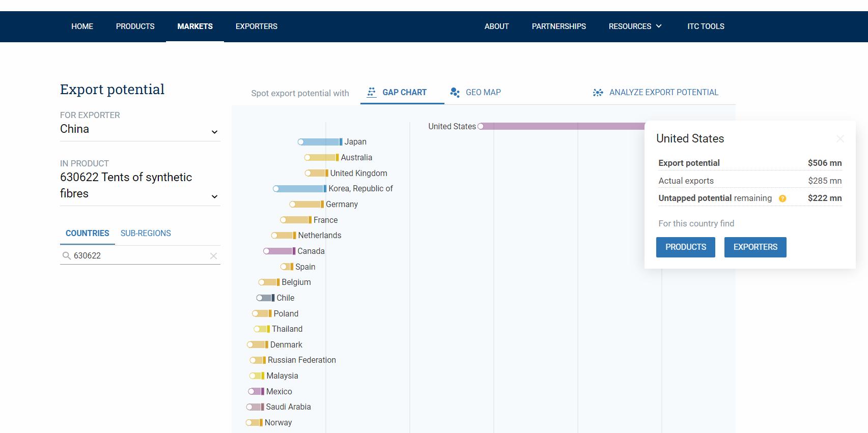The width and height of the screenshot is (868, 433).
Task: Open the ITC Tools link
Action: tap(705, 26)
